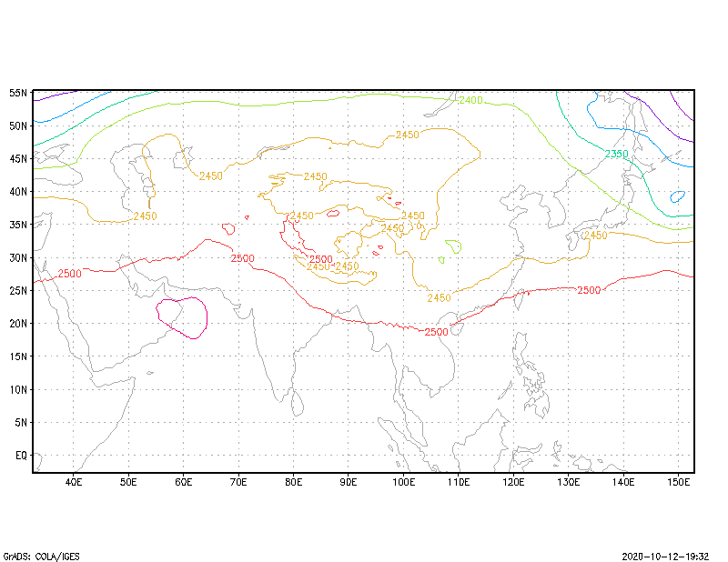The height and width of the screenshot is (562, 728).
Task: Click the 120E longitude axis label
Action: [x=513, y=482]
